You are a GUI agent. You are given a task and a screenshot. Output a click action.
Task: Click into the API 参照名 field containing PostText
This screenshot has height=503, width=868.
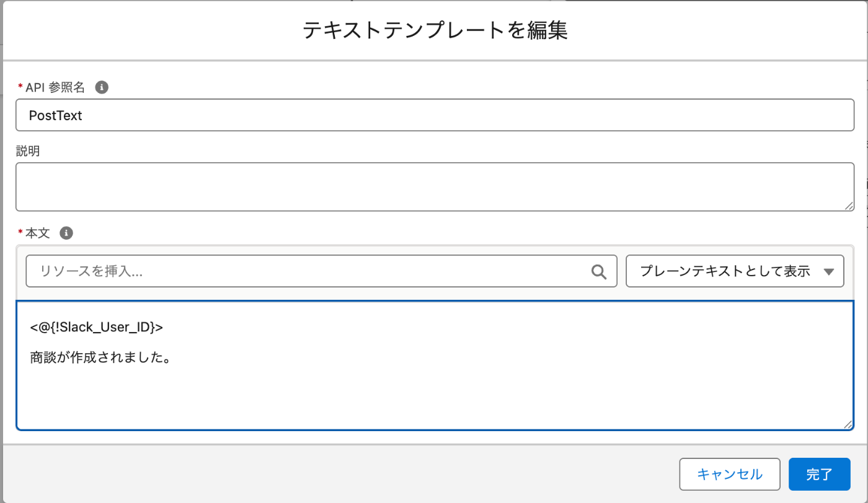click(x=434, y=115)
